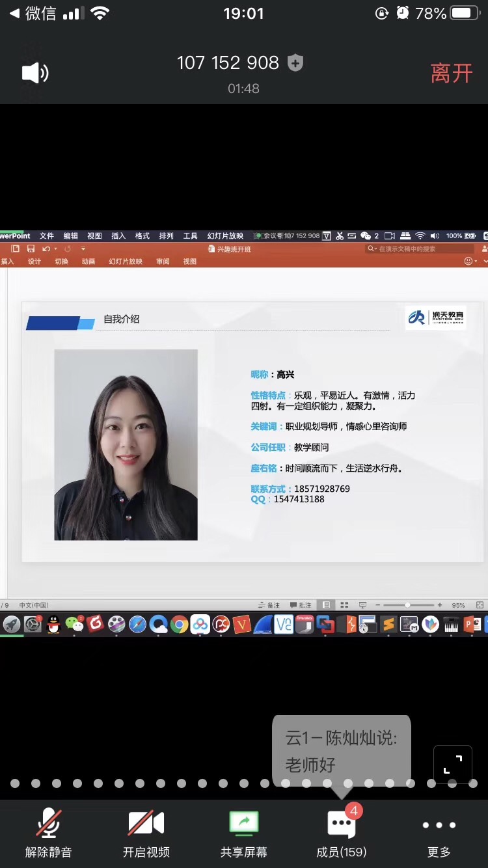The width and height of the screenshot is (488, 868).
Task: Expand the quick access toolbar dropdown arrow
Action: 83,249
